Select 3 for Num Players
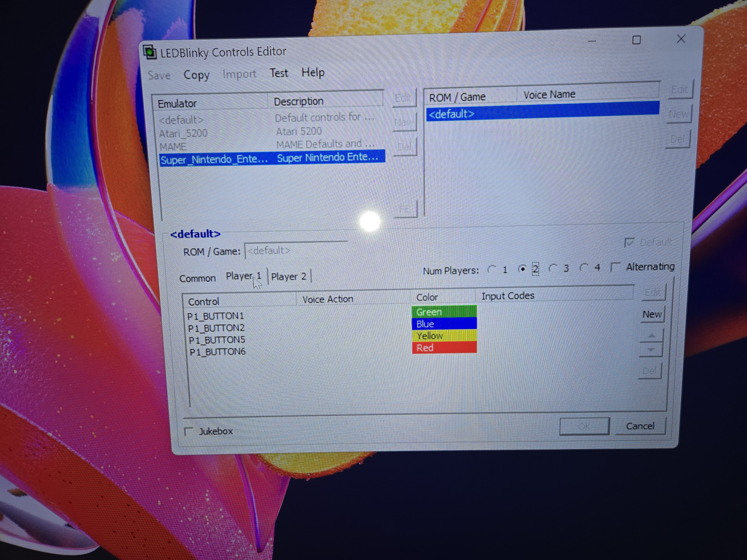Image resolution: width=747 pixels, height=560 pixels. [553, 268]
